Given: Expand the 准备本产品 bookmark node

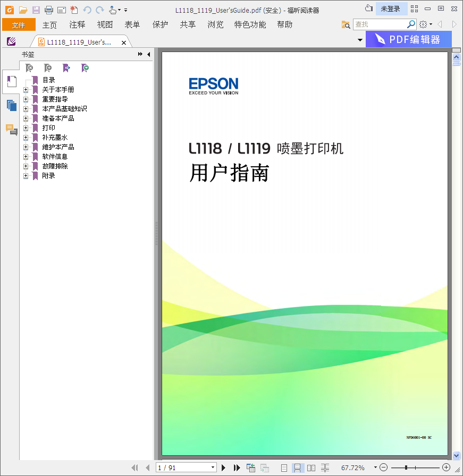Looking at the screenshot, I should pos(26,118).
